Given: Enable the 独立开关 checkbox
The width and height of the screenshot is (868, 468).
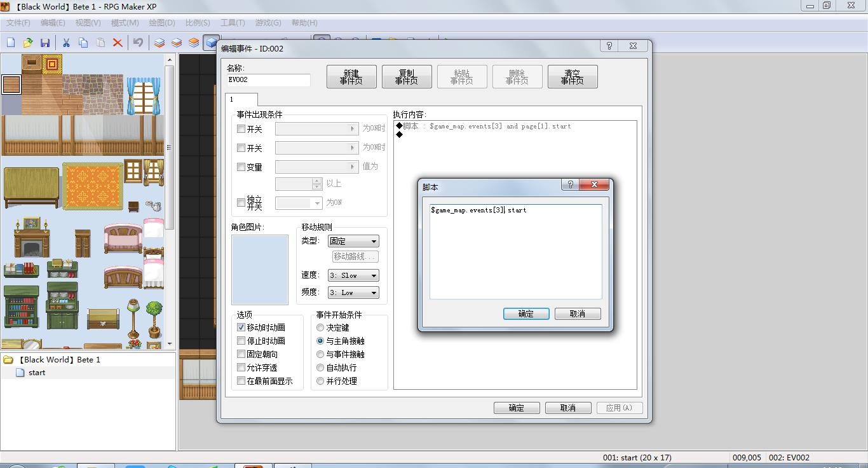Looking at the screenshot, I should [241, 203].
